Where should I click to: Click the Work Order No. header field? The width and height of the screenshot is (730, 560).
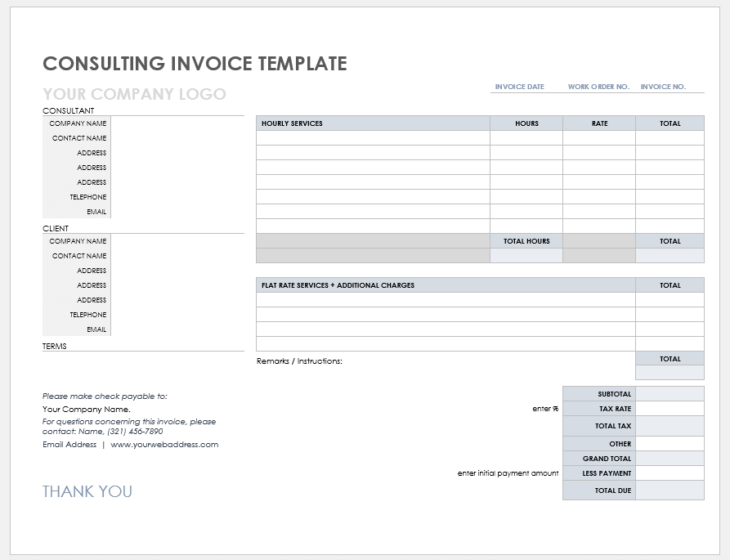point(598,87)
